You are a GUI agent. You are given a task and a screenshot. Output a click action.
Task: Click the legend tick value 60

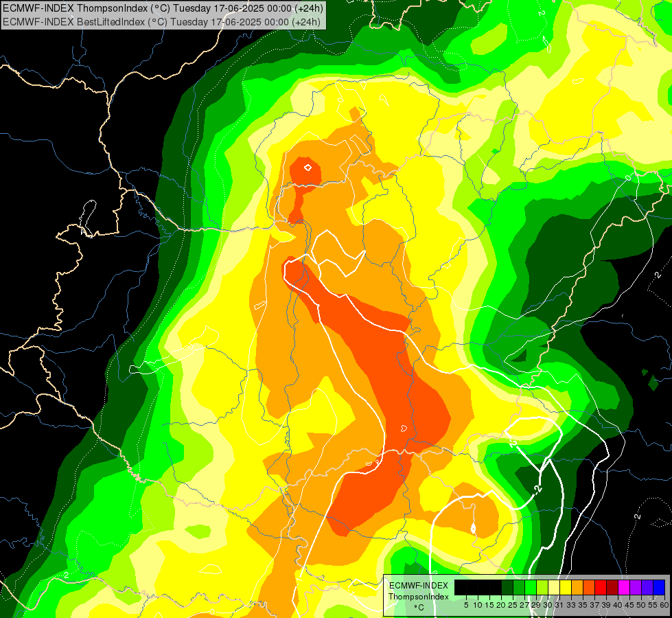pos(664,605)
